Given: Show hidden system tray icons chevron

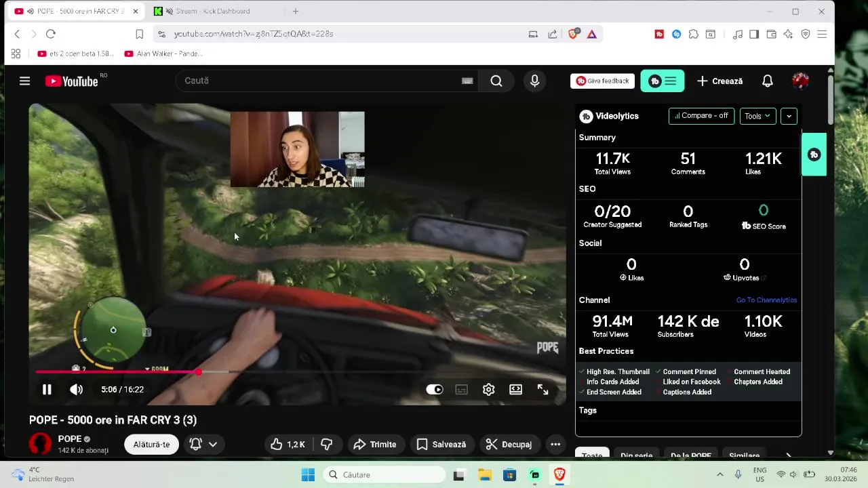Looking at the screenshot, I should click(720, 474).
